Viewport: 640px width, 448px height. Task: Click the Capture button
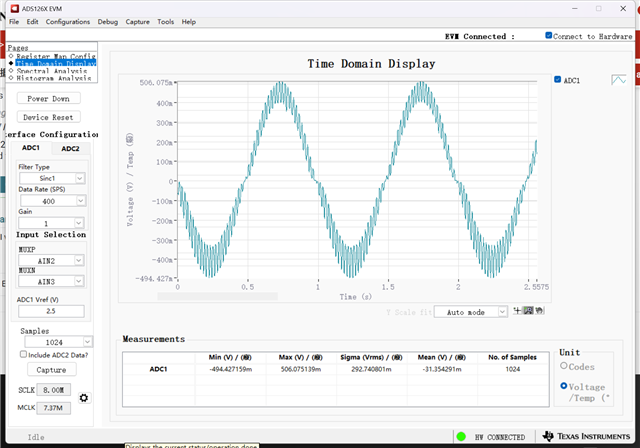tap(51, 370)
